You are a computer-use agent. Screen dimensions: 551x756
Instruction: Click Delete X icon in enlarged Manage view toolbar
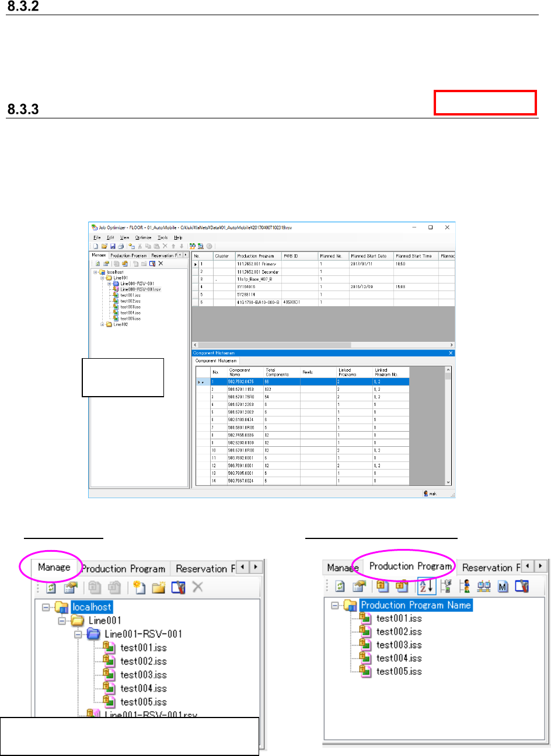click(198, 587)
